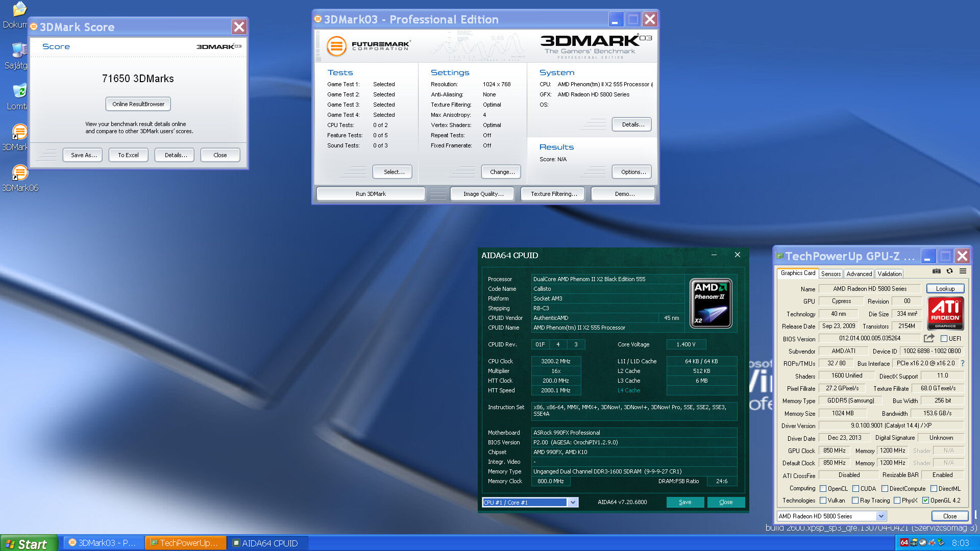Open the Recycle Bin desktop icon
Viewport: 980px width, 551px height.
[20, 91]
